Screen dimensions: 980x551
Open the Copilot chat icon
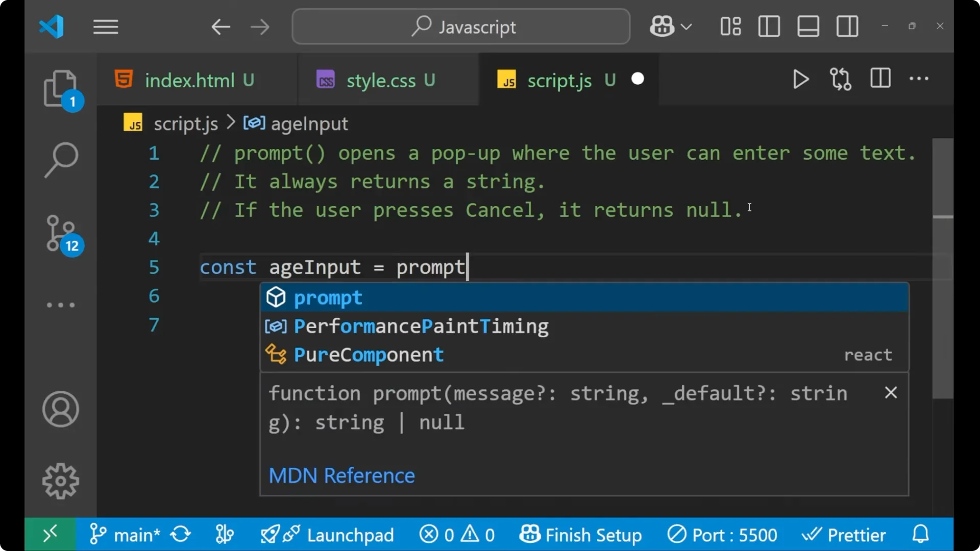coord(661,26)
